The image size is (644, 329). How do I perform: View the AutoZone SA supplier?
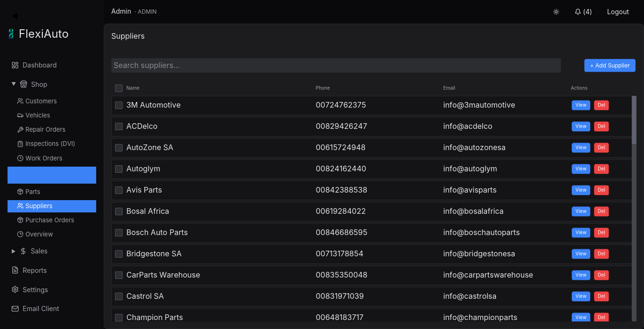(x=581, y=148)
